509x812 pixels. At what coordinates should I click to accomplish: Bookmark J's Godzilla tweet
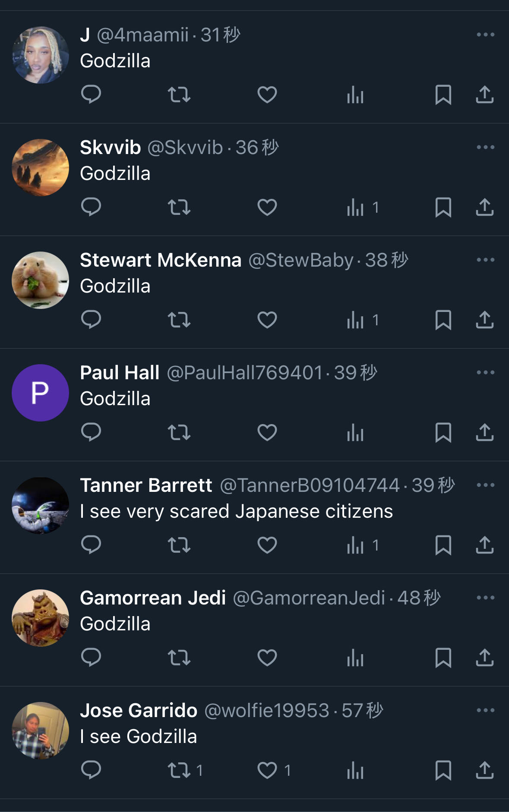click(443, 94)
